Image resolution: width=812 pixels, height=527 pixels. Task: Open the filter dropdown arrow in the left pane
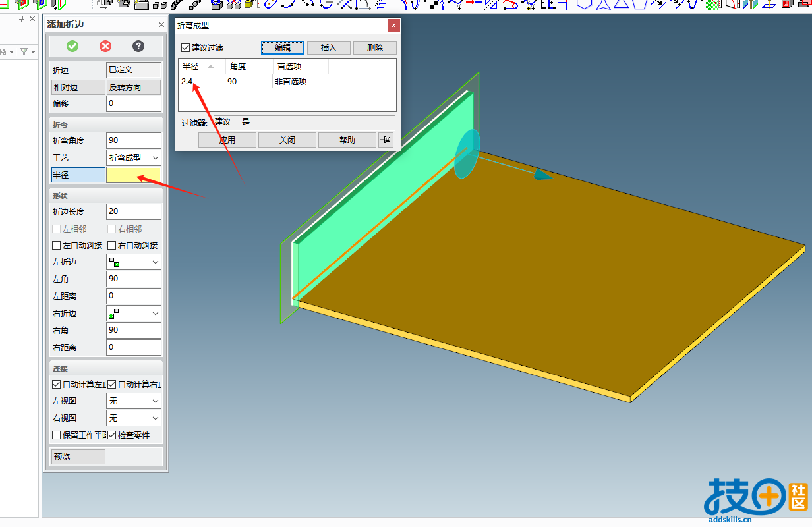pyautogui.click(x=32, y=51)
